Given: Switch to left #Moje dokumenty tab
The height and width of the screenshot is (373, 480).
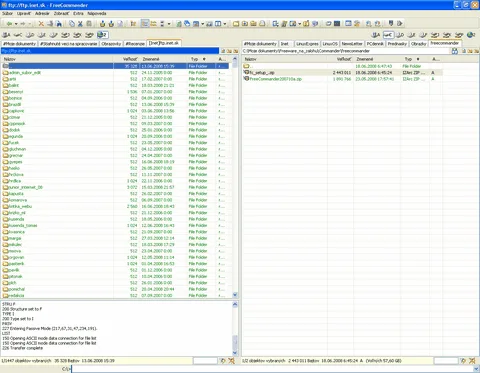Looking at the screenshot, I should (x=19, y=44).
